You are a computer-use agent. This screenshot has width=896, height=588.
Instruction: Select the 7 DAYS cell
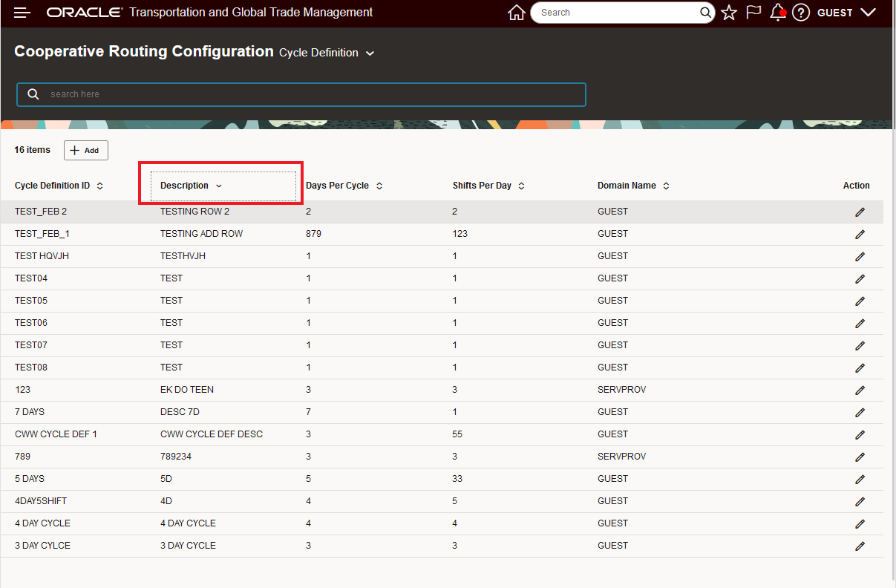tap(30, 412)
